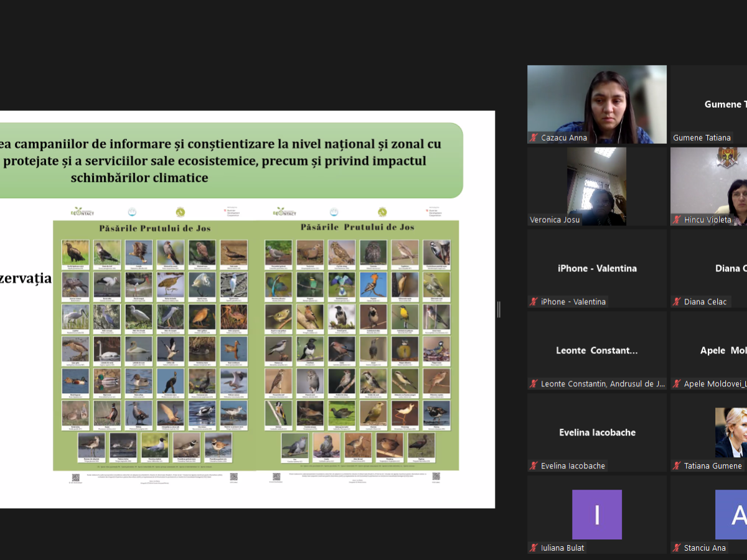The width and height of the screenshot is (747, 560).
Task: Click Diana Celac's muted microphone icon
Action: tap(677, 302)
